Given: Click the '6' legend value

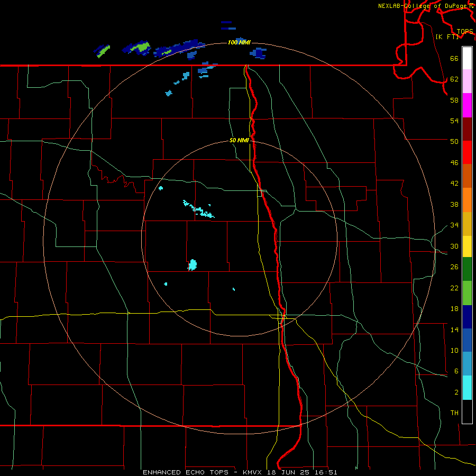Looking at the screenshot, I should [x=456, y=371].
